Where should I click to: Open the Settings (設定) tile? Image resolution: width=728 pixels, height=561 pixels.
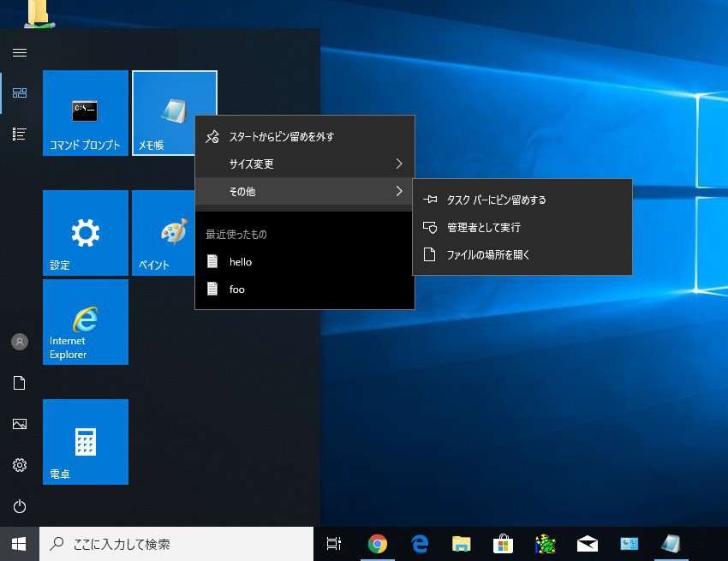85,233
